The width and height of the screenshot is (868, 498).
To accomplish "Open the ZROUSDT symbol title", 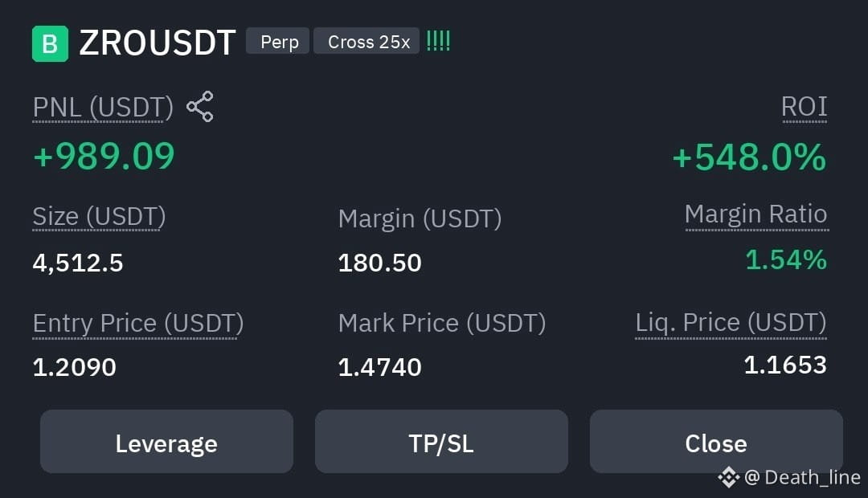I will (158, 43).
